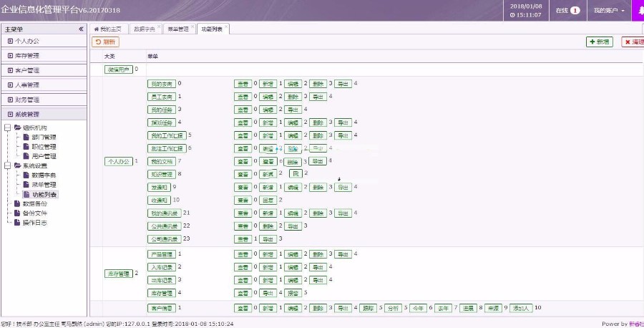Click the 我的工作汇报 menu button
644x328 pixels.
(x=167, y=135)
